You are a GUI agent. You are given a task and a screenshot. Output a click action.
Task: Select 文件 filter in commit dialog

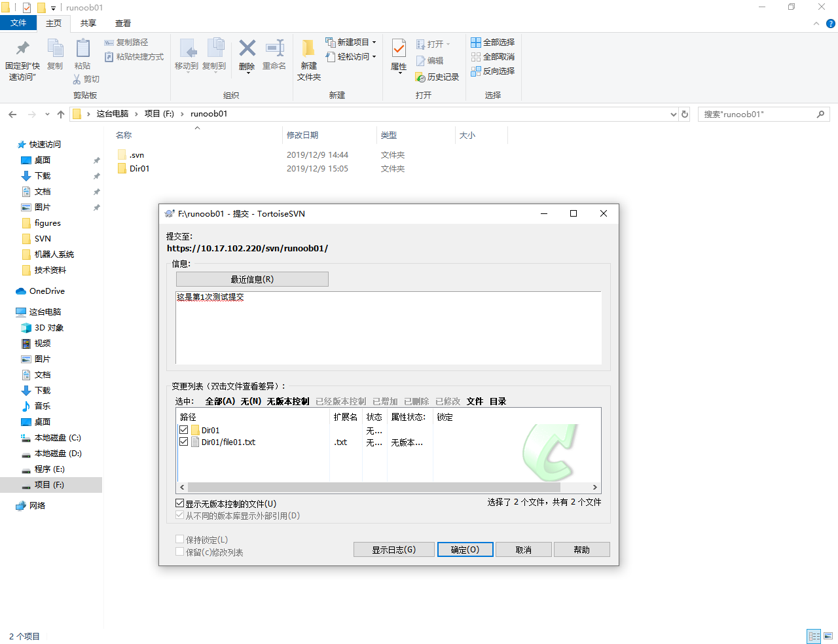tap(475, 401)
